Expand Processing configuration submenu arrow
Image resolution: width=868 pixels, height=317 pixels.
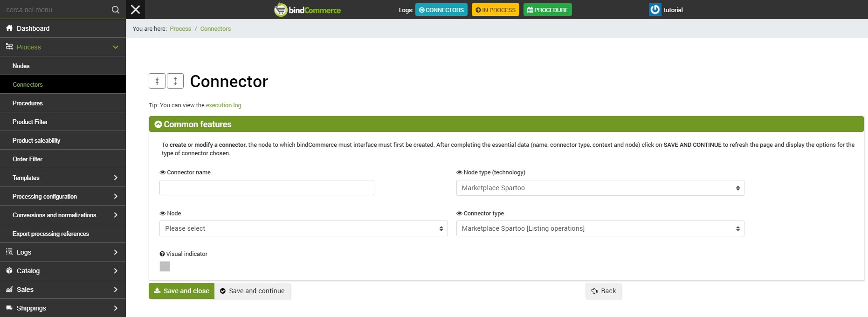[x=116, y=196]
